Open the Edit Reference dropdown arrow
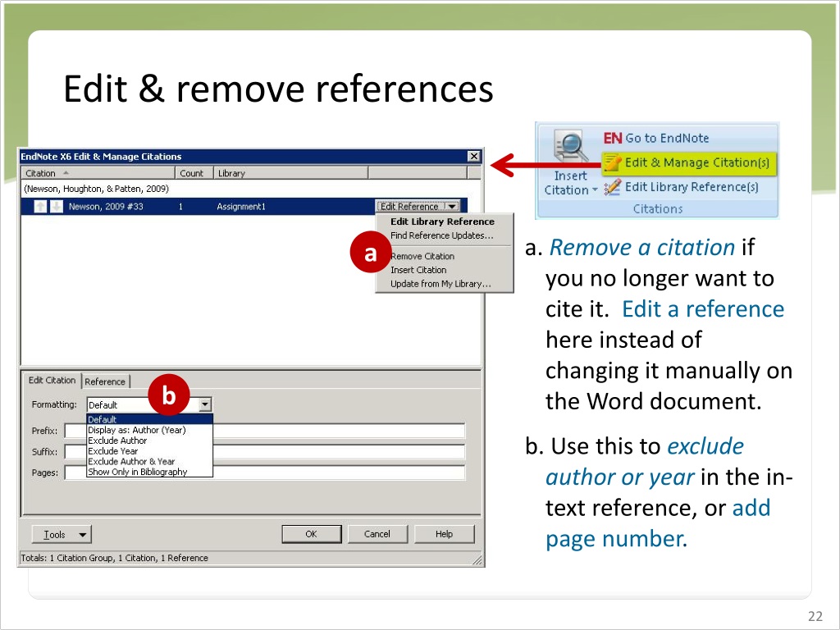 click(x=453, y=206)
